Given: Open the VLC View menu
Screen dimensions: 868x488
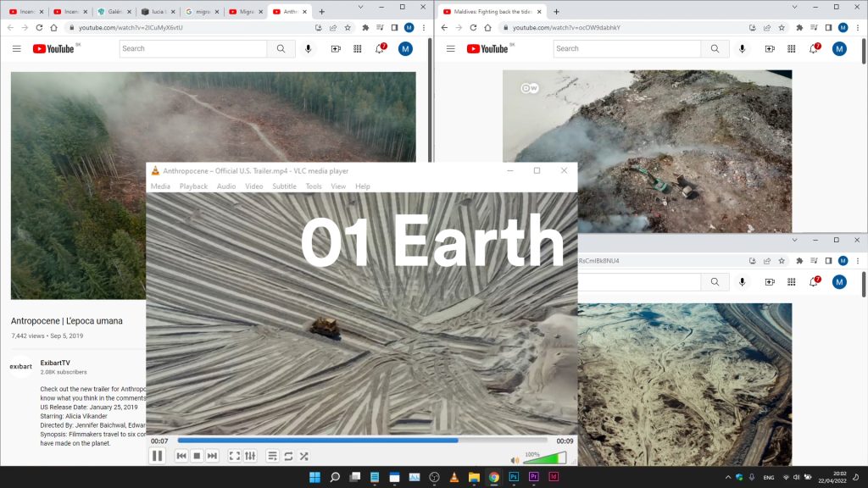Looking at the screenshot, I should coord(338,186).
